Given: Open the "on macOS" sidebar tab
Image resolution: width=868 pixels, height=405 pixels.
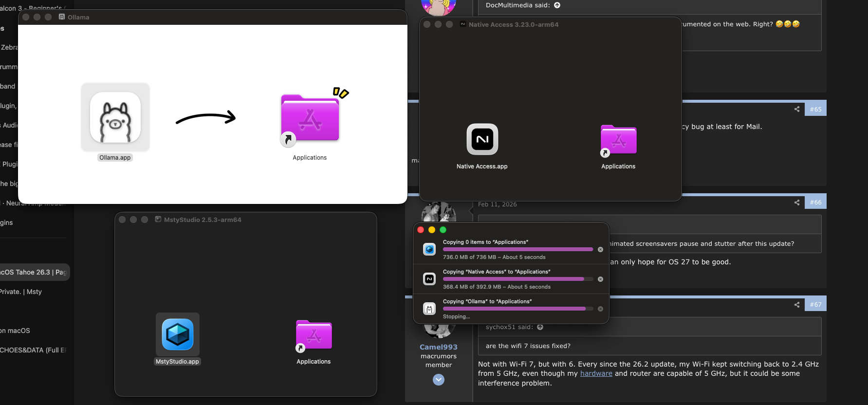Looking at the screenshot, I should click(16, 331).
